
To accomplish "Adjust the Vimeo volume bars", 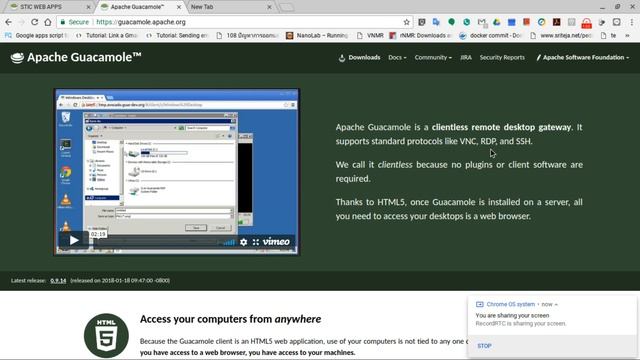I will click(229, 242).
